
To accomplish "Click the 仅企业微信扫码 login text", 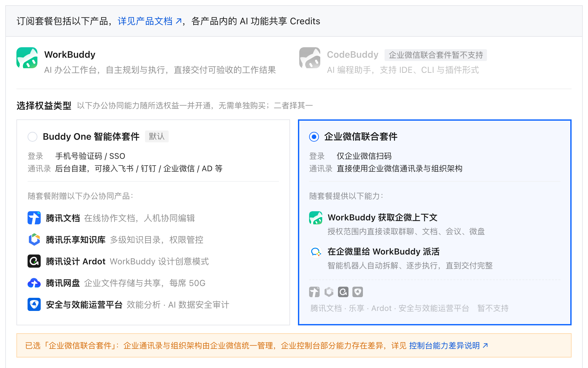I will click(x=364, y=156).
